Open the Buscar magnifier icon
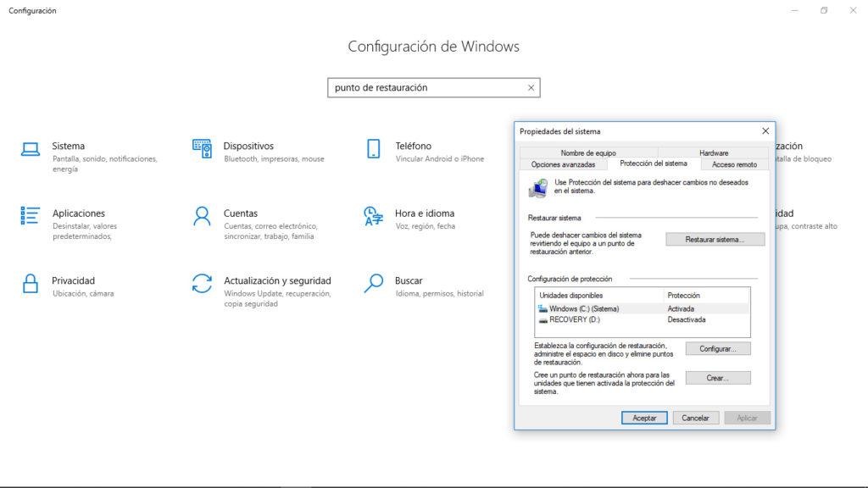The height and width of the screenshot is (488, 868). point(374,283)
